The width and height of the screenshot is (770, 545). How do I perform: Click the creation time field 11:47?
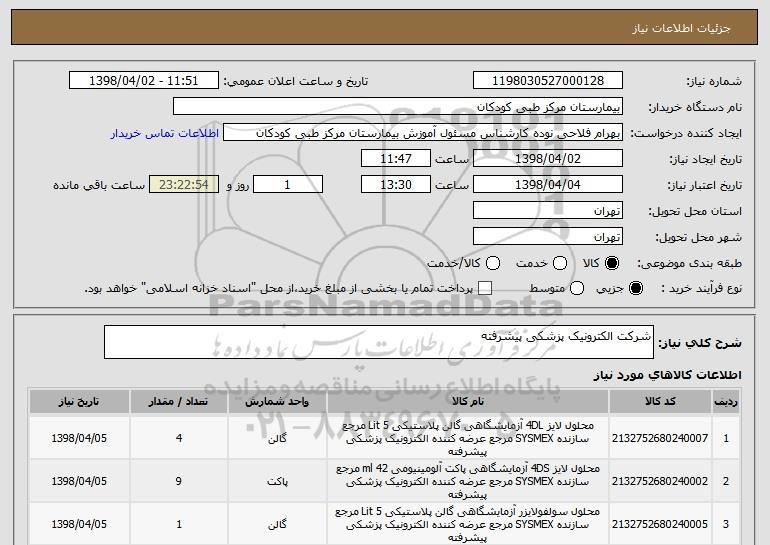pos(396,159)
